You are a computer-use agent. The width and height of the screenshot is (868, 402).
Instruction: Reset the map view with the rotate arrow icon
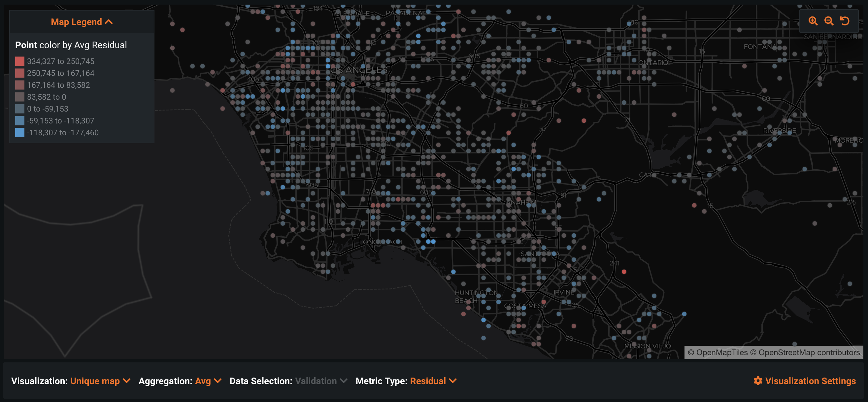[845, 21]
